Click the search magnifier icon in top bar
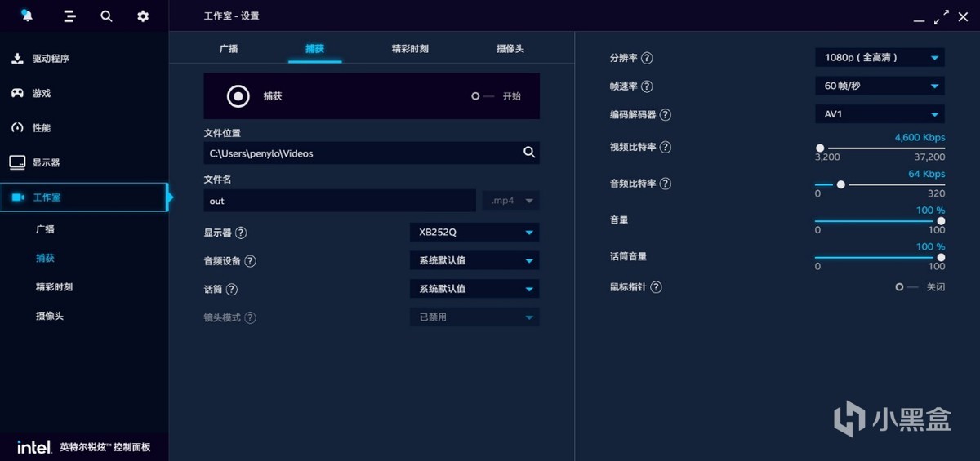 [106, 16]
